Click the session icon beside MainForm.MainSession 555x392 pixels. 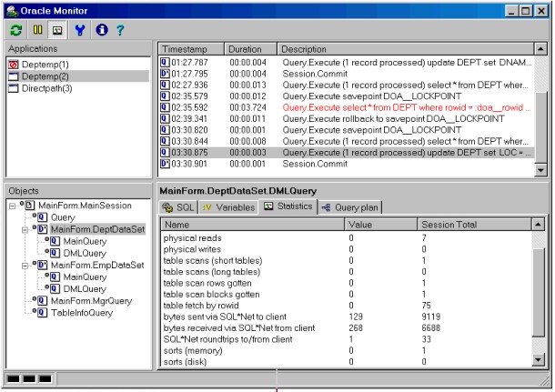[x=30, y=206]
